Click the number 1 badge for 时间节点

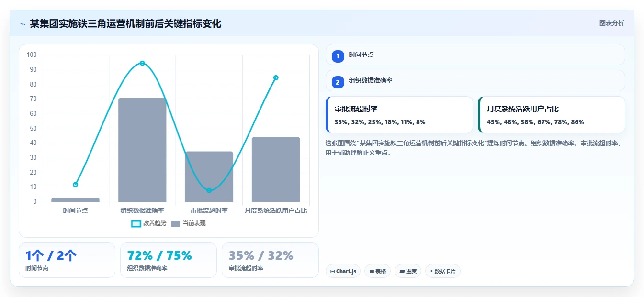338,56
